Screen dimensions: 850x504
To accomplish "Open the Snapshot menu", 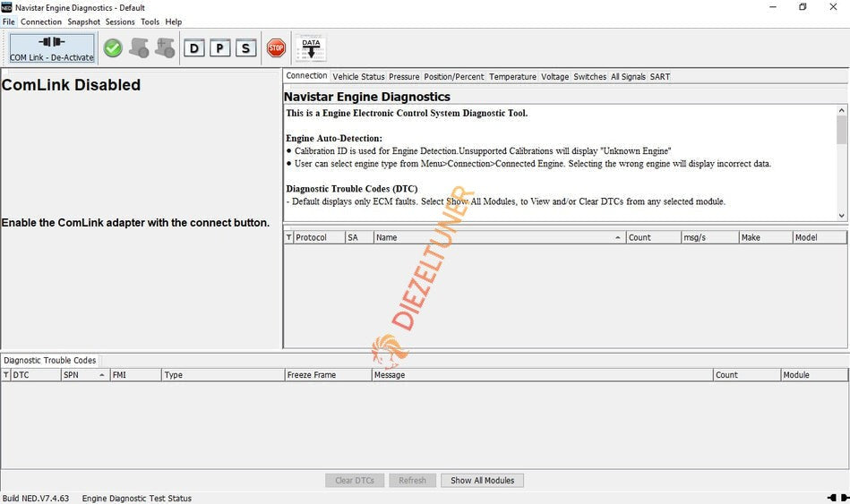I will pos(83,21).
